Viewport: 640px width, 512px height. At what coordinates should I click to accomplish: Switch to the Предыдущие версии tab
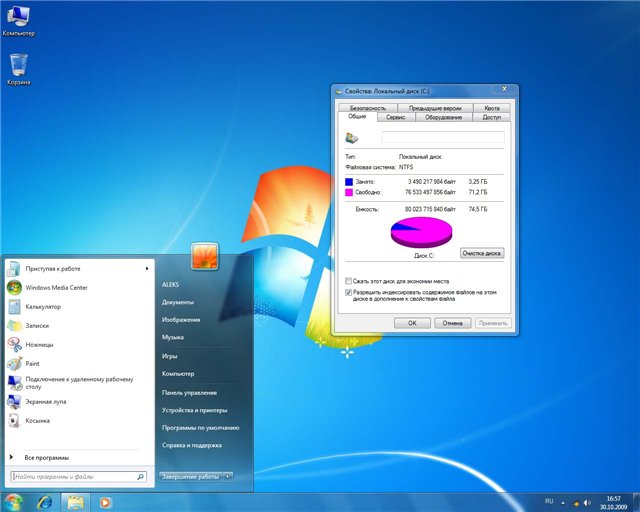coord(435,108)
